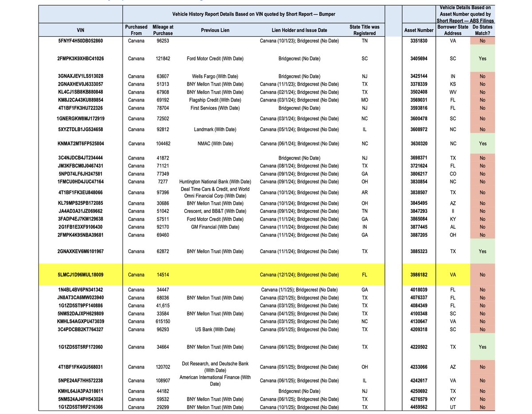Image resolution: width=532 pixels, height=414 pixels.
Task: Click 'Wells Fargo (With Date)' lien cell
Action: (215, 76)
